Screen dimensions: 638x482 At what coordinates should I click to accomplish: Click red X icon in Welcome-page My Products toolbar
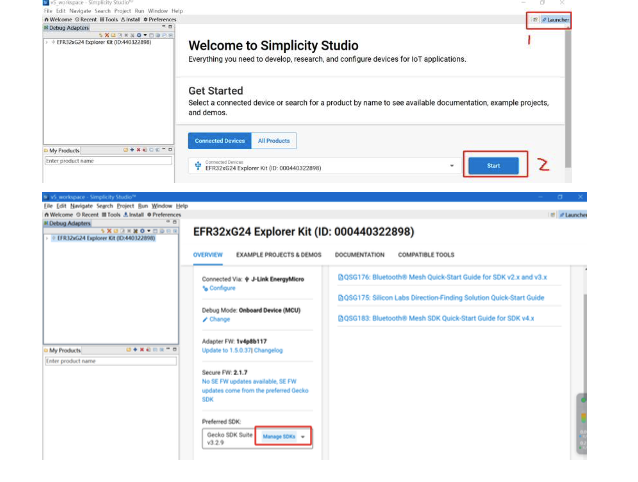(x=138, y=150)
